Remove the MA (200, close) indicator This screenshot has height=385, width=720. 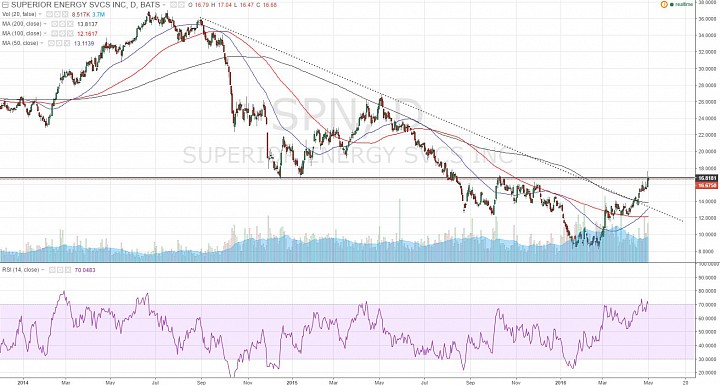[70, 24]
